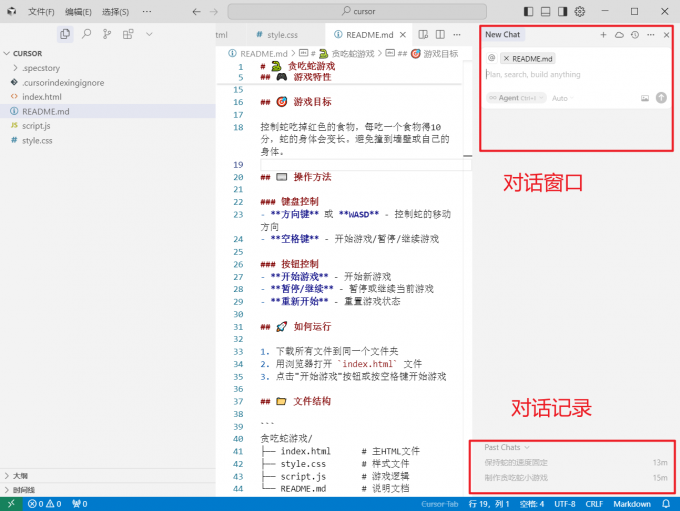The image size is (680, 511).
Task: Expand more sidebar views chevron
Action: pyautogui.click(x=149, y=34)
